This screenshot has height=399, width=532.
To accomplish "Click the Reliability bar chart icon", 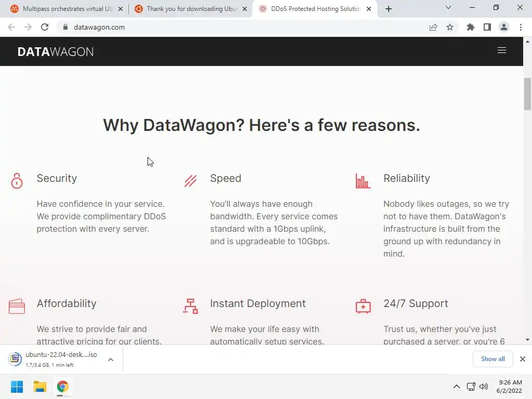I will coord(363,181).
